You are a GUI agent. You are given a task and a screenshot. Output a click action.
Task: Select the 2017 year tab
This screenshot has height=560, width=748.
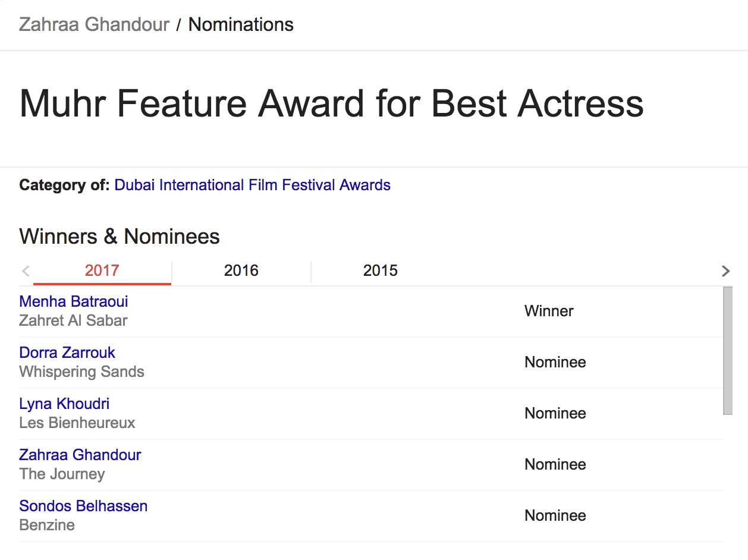tap(102, 271)
